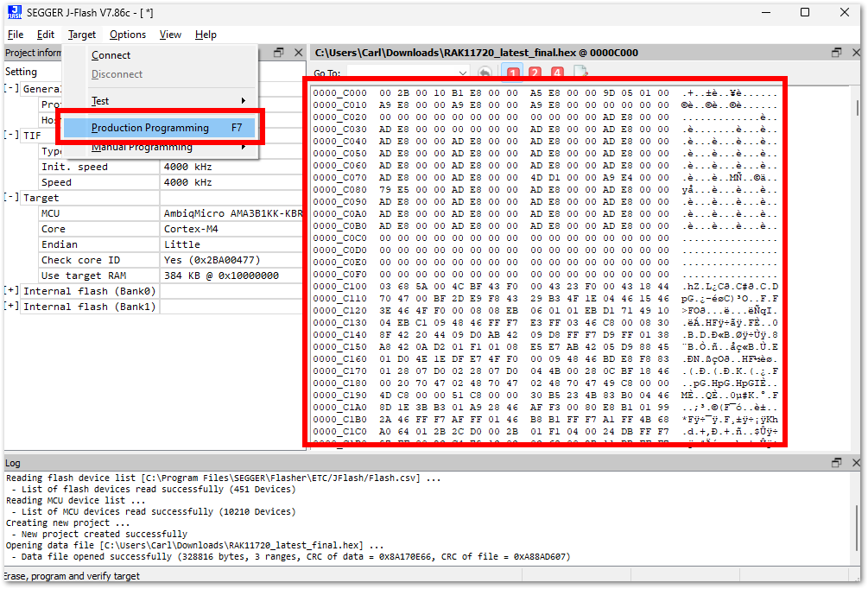The width and height of the screenshot is (868, 589).
Task: Click the J-Flash app icon in title bar
Action: click(15, 12)
